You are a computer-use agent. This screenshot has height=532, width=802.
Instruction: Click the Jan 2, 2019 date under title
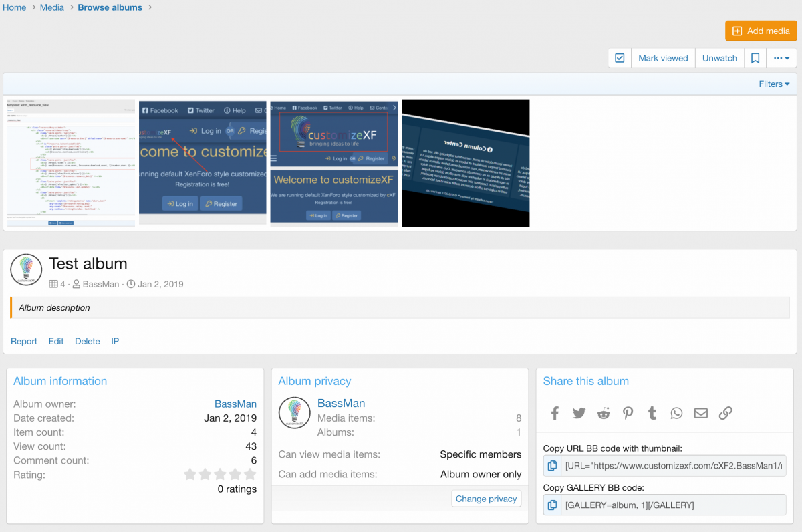pos(160,284)
